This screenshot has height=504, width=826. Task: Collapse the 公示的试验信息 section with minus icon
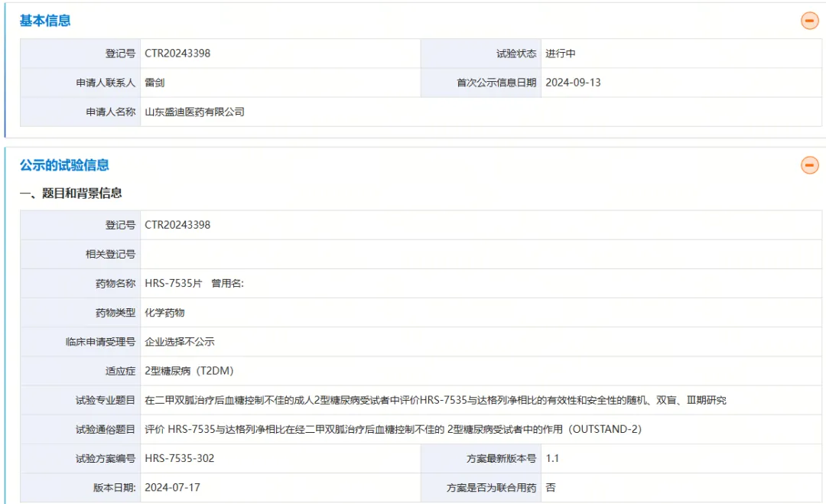click(809, 164)
